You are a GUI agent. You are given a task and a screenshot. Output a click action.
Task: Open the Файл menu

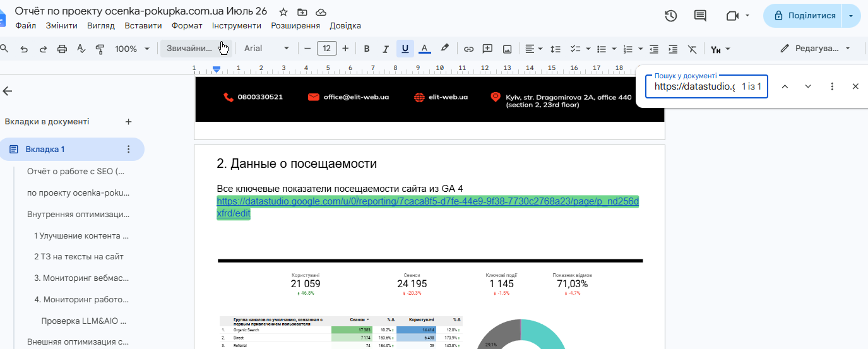(x=26, y=26)
